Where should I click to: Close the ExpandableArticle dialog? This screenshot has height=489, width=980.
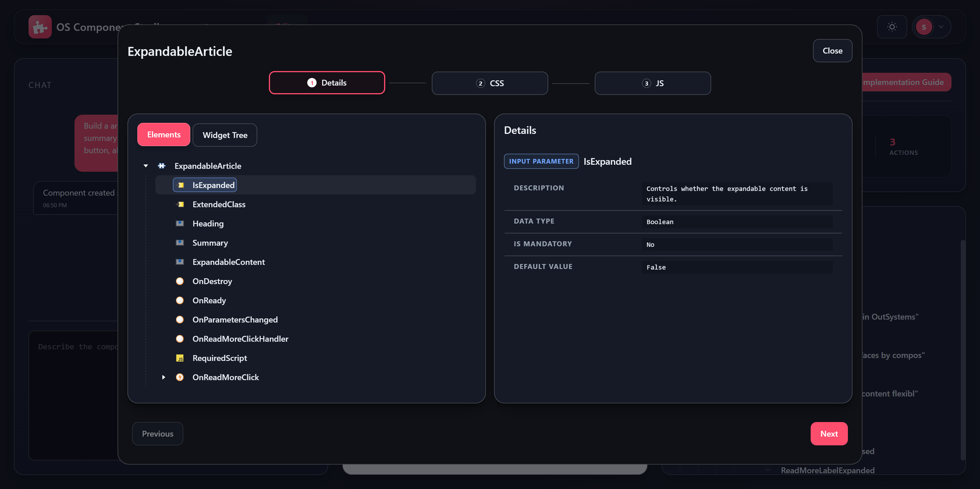click(832, 51)
